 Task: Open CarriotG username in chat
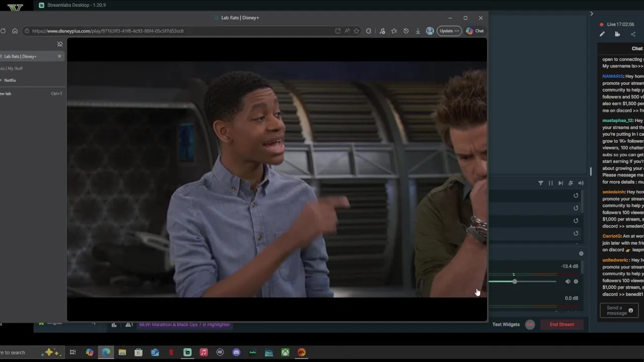[x=611, y=236]
